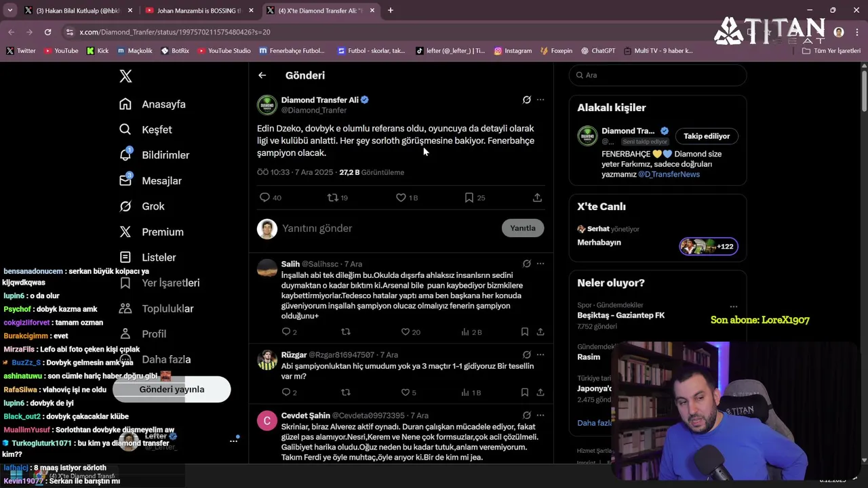The image size is (868, 488).
Task: Bookmark Salih's comment
Action: point(525,332)
